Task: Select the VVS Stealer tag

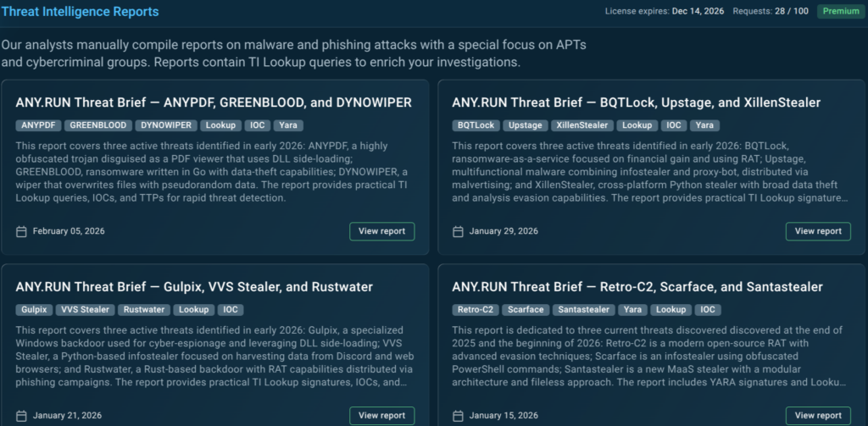Action: click(x=86, y=310)
